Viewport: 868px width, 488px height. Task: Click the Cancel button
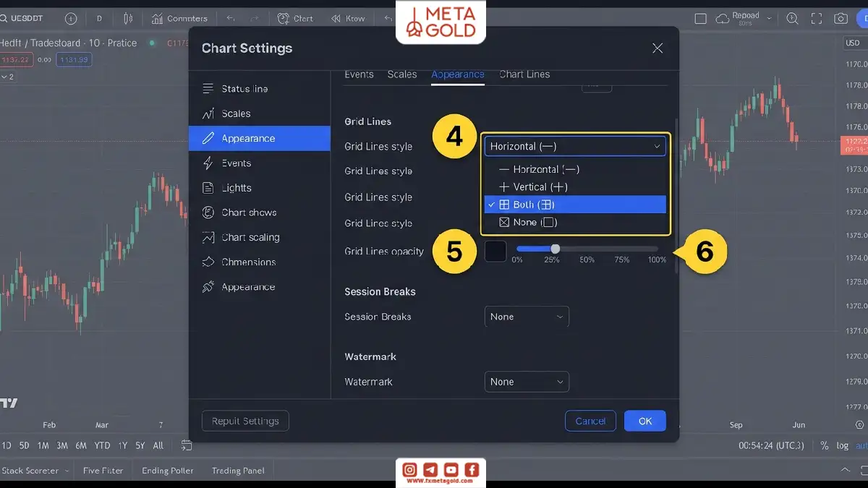pyautogui.click(x=590, y=421)
